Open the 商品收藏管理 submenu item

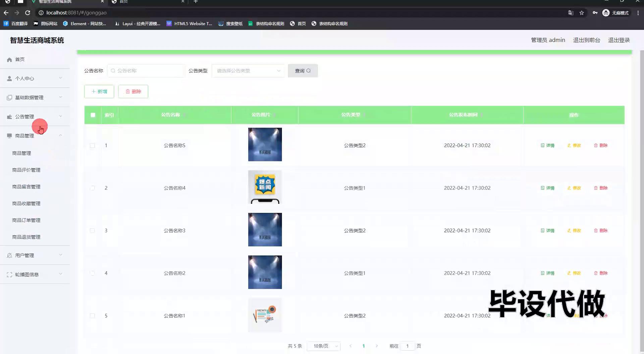(x=26, y=203)
